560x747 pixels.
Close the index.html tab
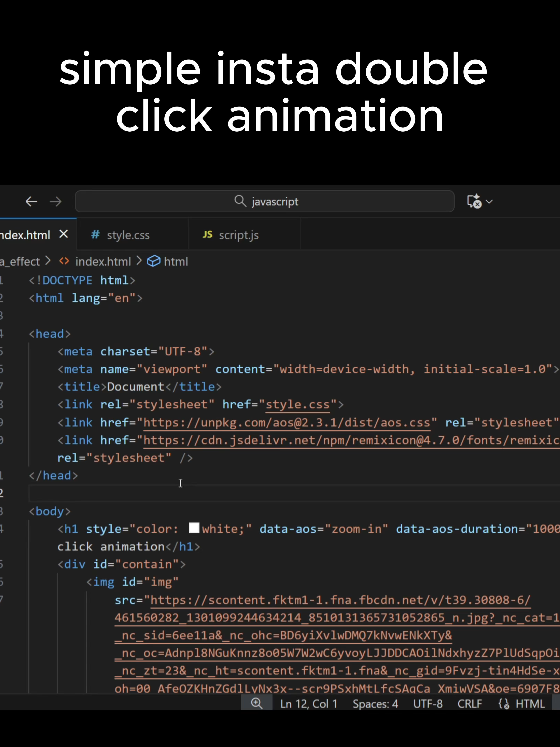click(x=63, y=234)
